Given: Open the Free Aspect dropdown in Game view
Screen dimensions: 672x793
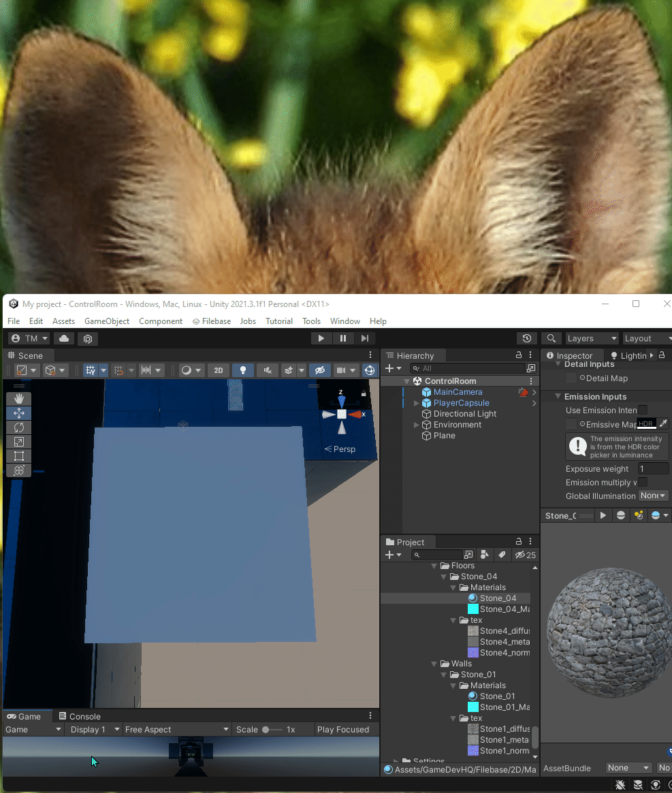Looking at the screenshot, I should click(176, 729).
